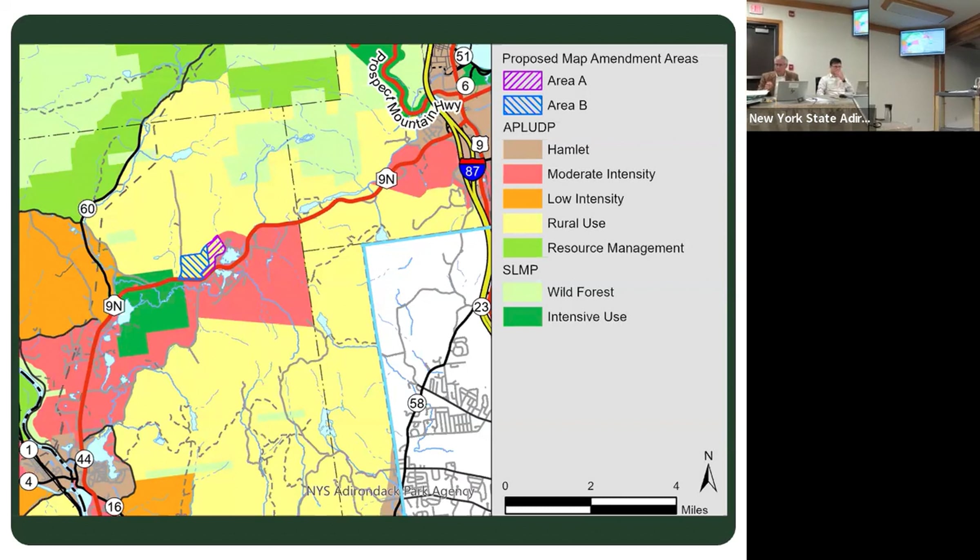Select the meeting room video thumbnail
Screen dimensions: 980x560
coord(863,65)
